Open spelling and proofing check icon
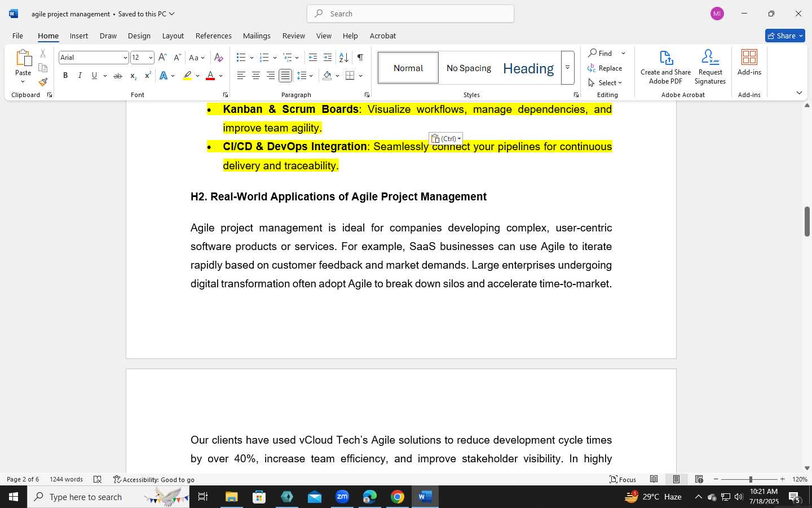This screenshot has width=812, height=508. tap(98, 479)
